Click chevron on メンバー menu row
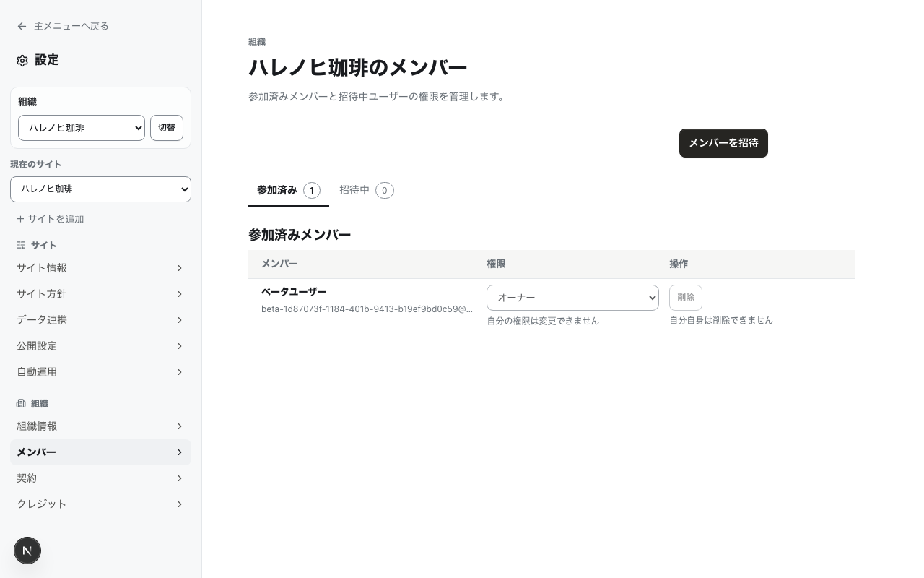Viewport: 924px width, 578px height. click(180, 452)
